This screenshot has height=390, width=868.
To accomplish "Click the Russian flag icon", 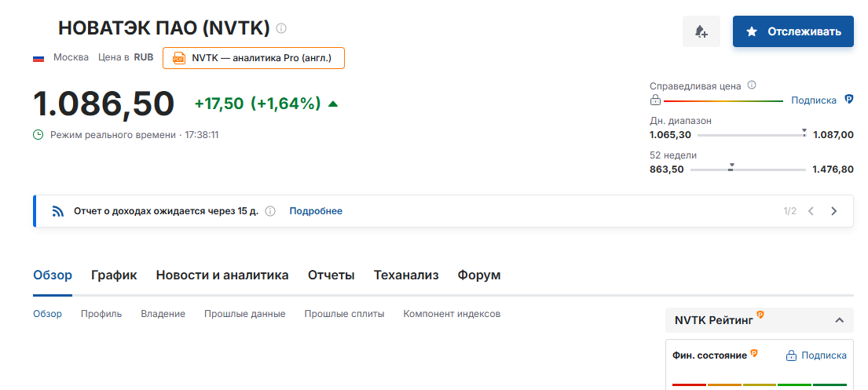I will click(38, 57).
